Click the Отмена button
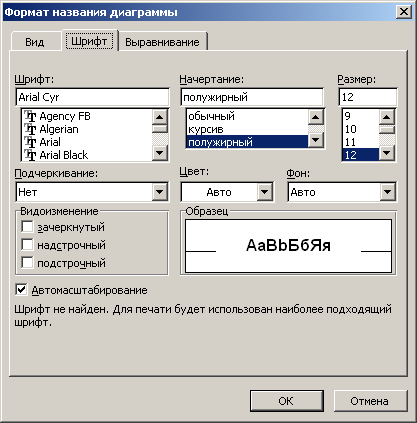417x423 pixels. tap(370, 401)
